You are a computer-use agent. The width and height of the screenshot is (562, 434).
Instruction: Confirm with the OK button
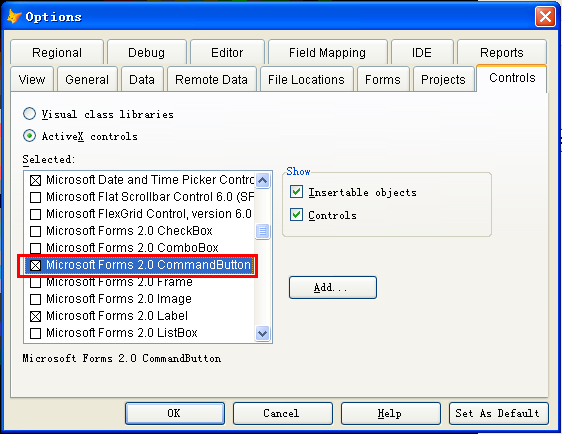coord(175,414)
